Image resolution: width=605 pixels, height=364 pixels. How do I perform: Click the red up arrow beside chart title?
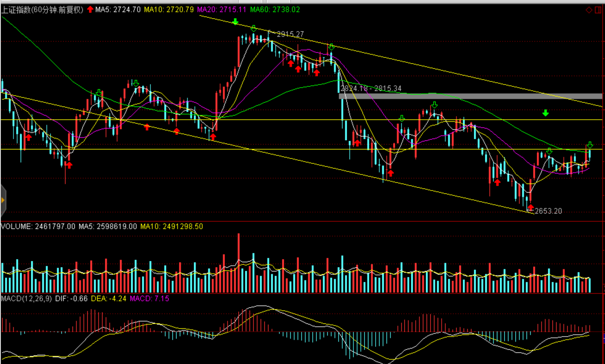tap(90, 9)
